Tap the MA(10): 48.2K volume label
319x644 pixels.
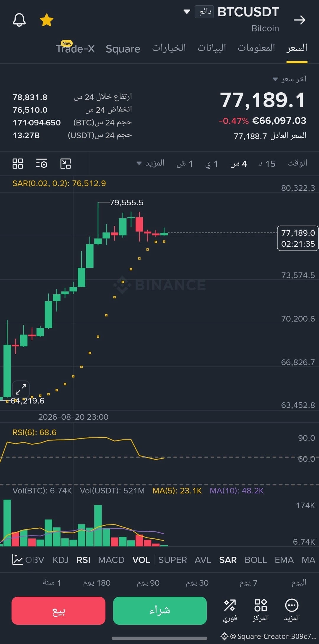pos(237,491)
